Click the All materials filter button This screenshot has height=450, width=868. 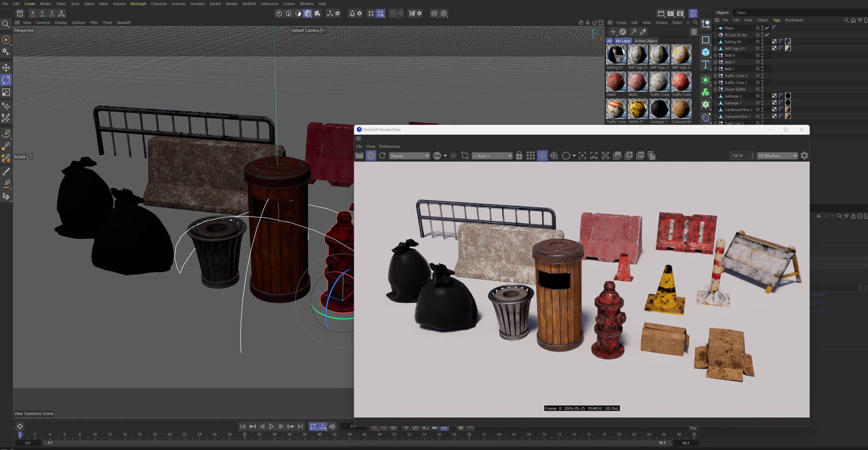point(609,41)
